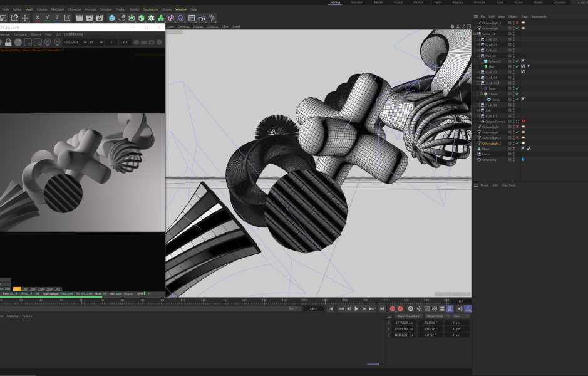Click timeline ruler at frame 100
Screen dimensions: 588x376
point(163,301)
